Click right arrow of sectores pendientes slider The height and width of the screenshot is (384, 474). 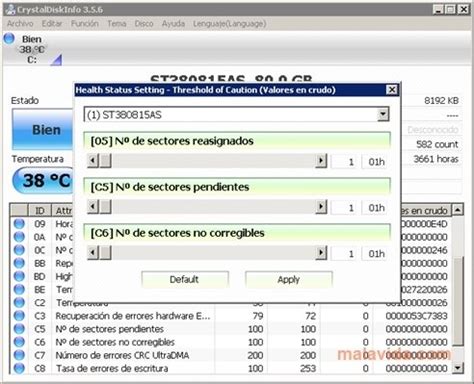pos(321,207)
